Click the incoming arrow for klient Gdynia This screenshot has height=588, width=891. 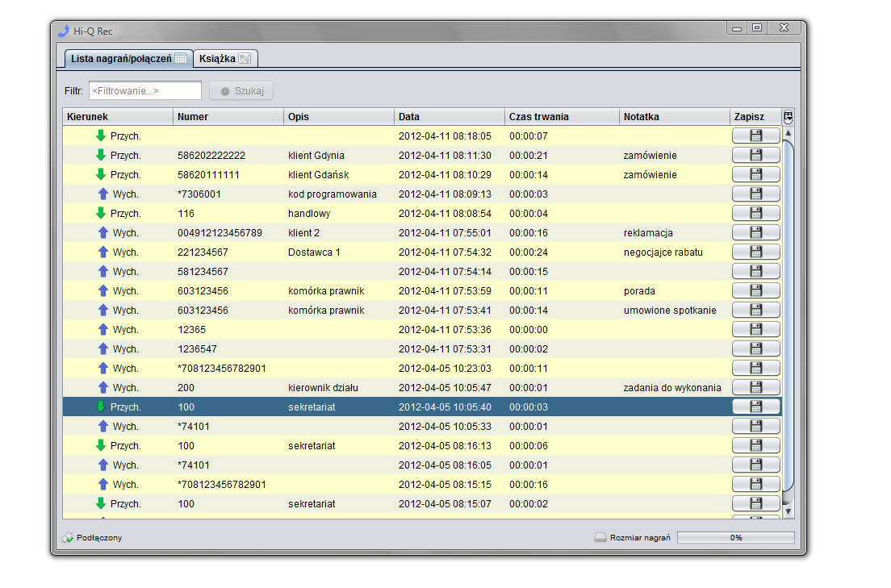point(101,155)
